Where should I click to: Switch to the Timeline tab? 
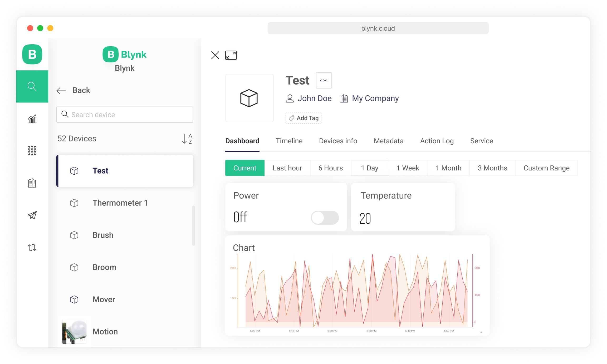(x=289, y=141)
